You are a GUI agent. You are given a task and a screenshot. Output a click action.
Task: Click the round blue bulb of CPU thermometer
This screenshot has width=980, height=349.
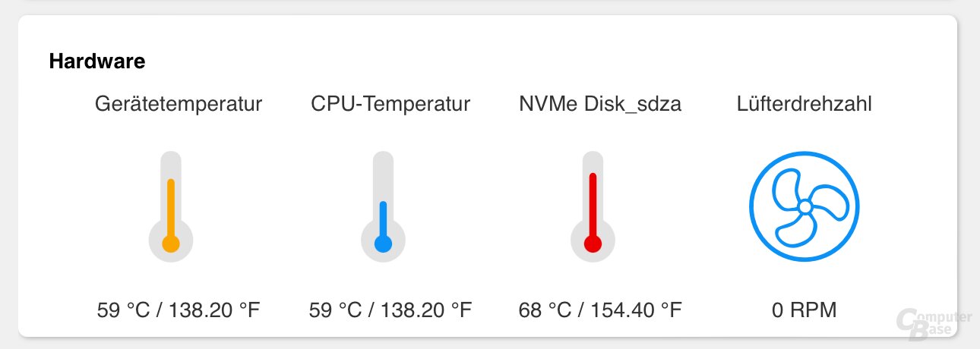point(383,244)
